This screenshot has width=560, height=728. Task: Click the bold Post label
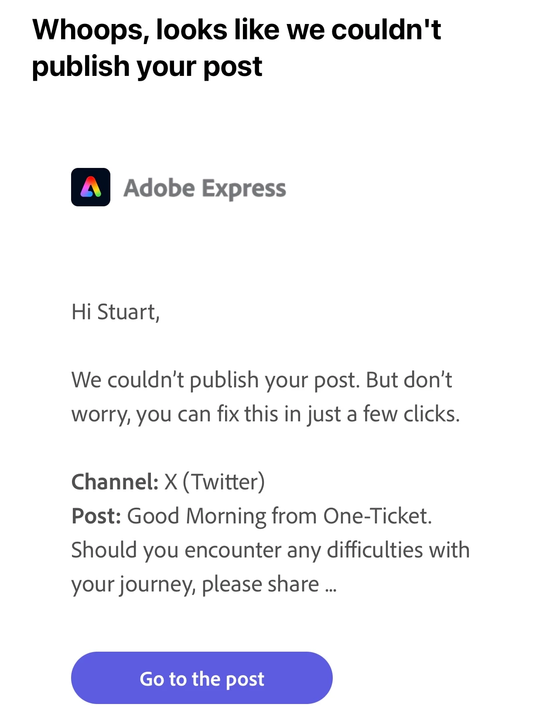click(x=96, y=516)
